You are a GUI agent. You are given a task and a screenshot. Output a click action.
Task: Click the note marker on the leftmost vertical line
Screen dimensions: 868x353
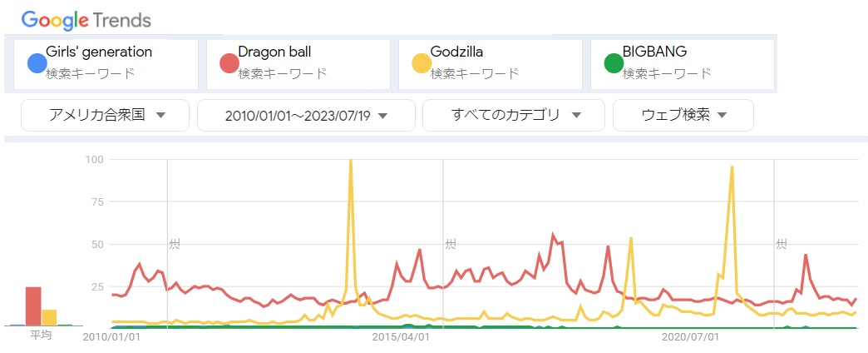coord(174,244)
